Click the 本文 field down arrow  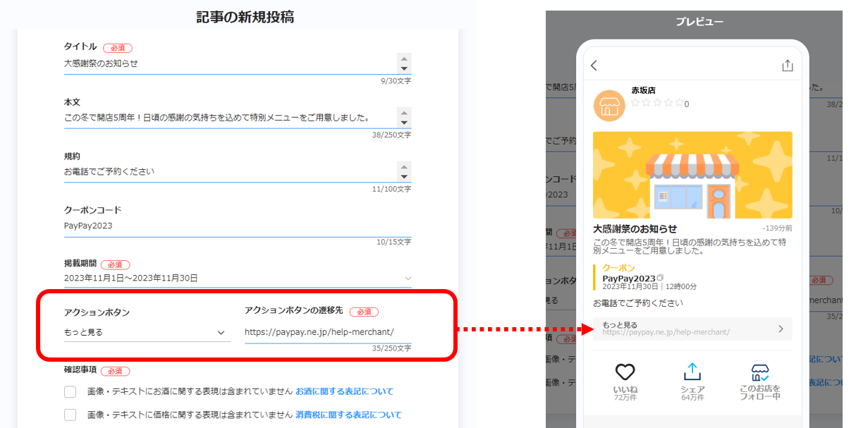click(x=404, y=122)
